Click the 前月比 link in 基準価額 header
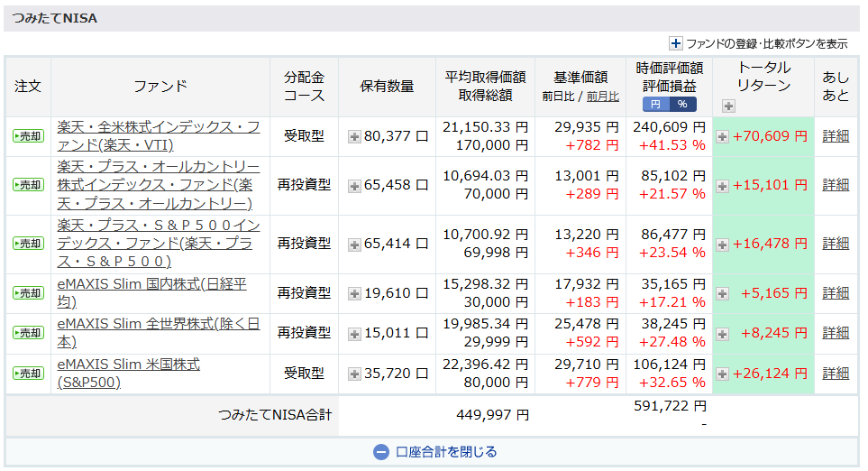The width and height of the screenshot is (868, 471). (603, 97)
